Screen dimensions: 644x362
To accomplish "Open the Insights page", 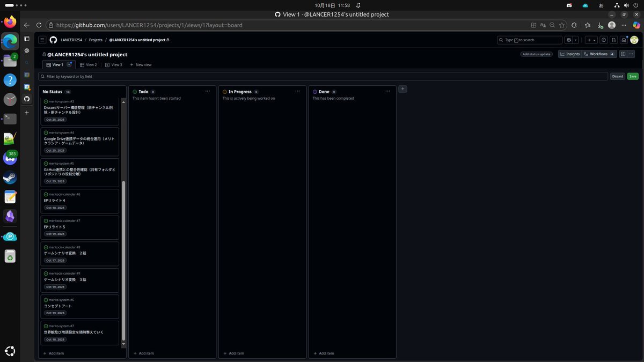I will pos(570,54).
